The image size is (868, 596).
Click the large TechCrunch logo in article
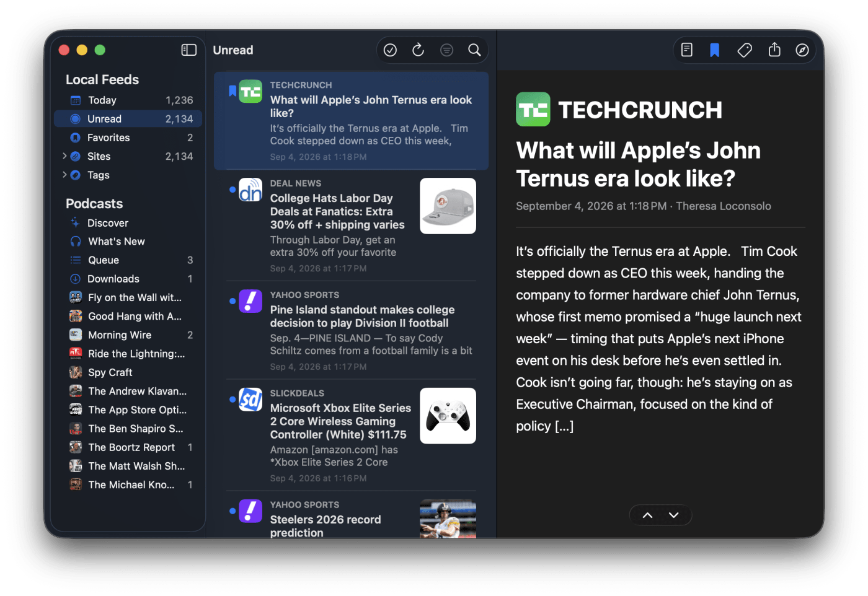[x=533, y=110]
